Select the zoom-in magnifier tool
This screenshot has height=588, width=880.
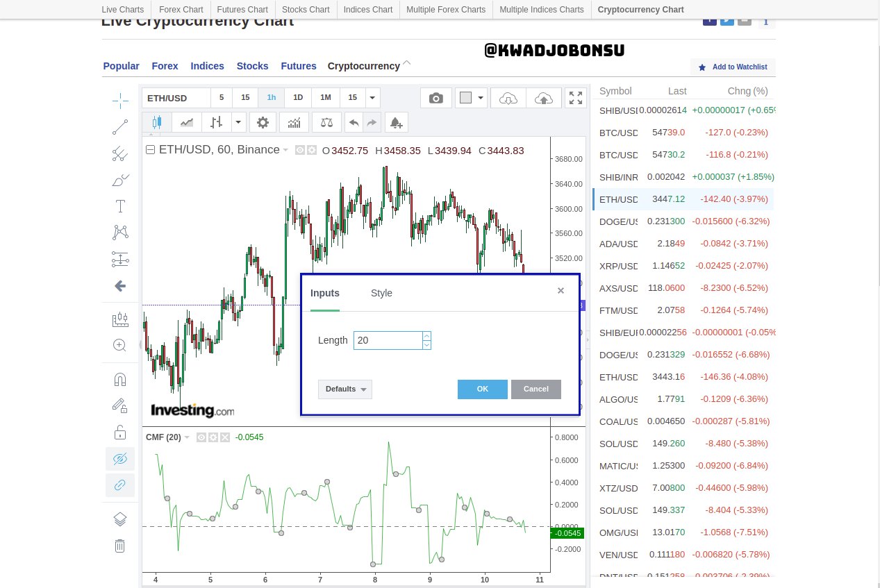pos(120,345)
